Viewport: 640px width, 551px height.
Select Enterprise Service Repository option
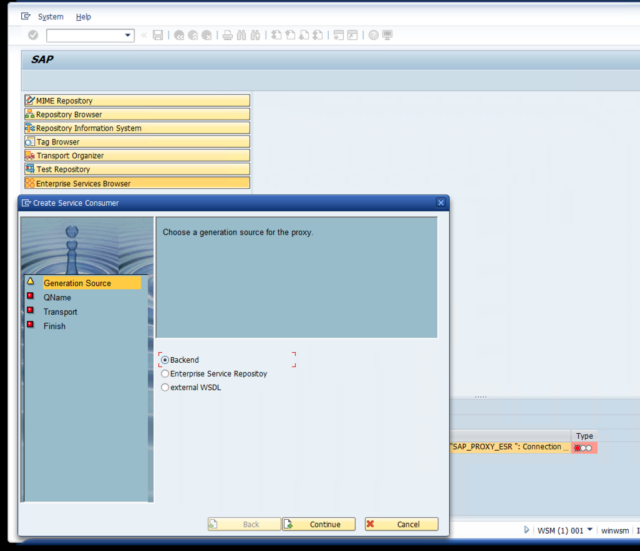pyautogui.click(x=165, y=374)
